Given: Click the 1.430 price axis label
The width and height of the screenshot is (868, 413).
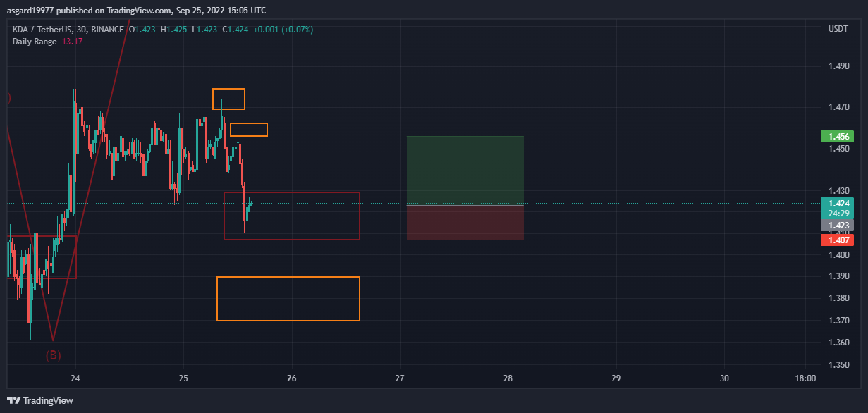Looking at the screenshot, I should [x=838, y=190].
